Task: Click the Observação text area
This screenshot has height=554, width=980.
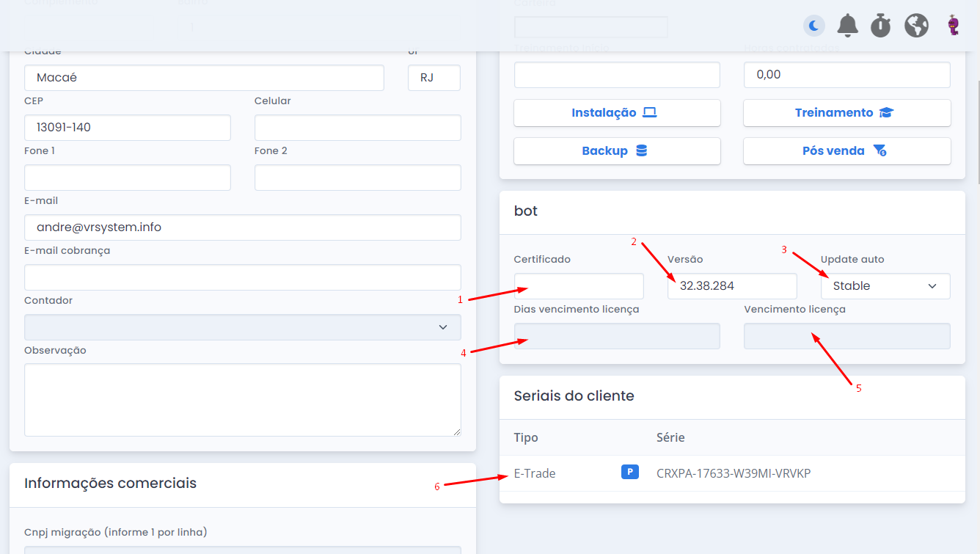Action: click(242, 400)
